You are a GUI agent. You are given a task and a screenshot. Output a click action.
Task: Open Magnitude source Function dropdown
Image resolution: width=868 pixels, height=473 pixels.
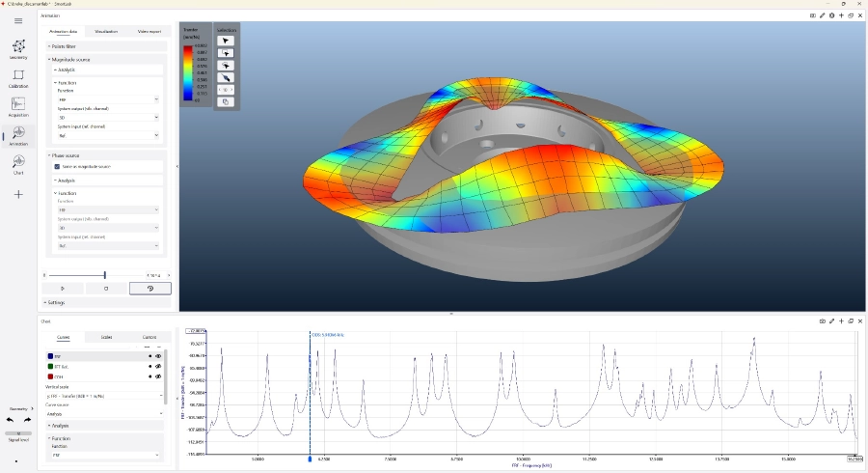pos(106,99)
